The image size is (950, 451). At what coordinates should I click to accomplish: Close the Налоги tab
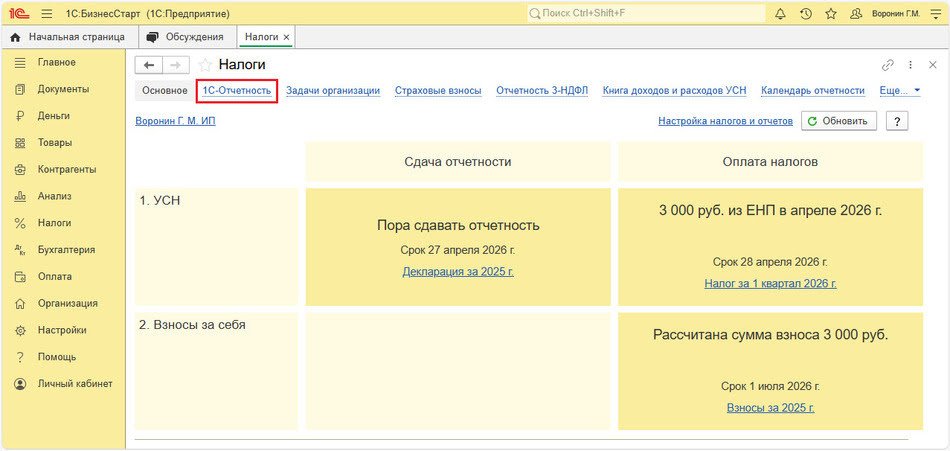287,38
